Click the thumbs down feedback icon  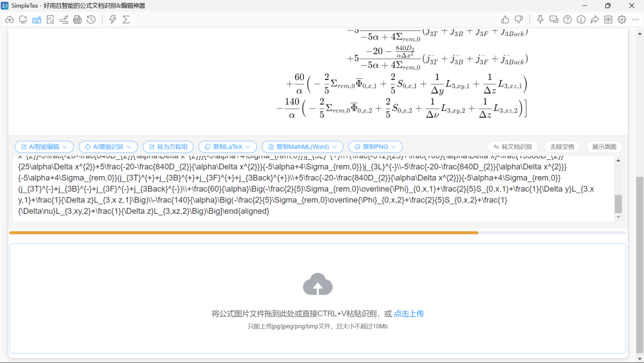coord(519,20)
